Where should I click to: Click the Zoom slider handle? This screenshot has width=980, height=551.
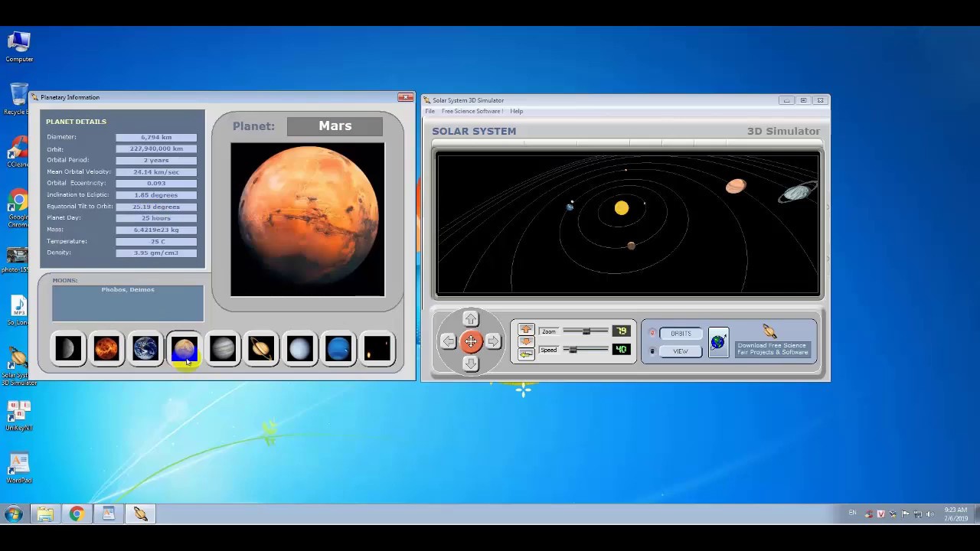(586, 331)
